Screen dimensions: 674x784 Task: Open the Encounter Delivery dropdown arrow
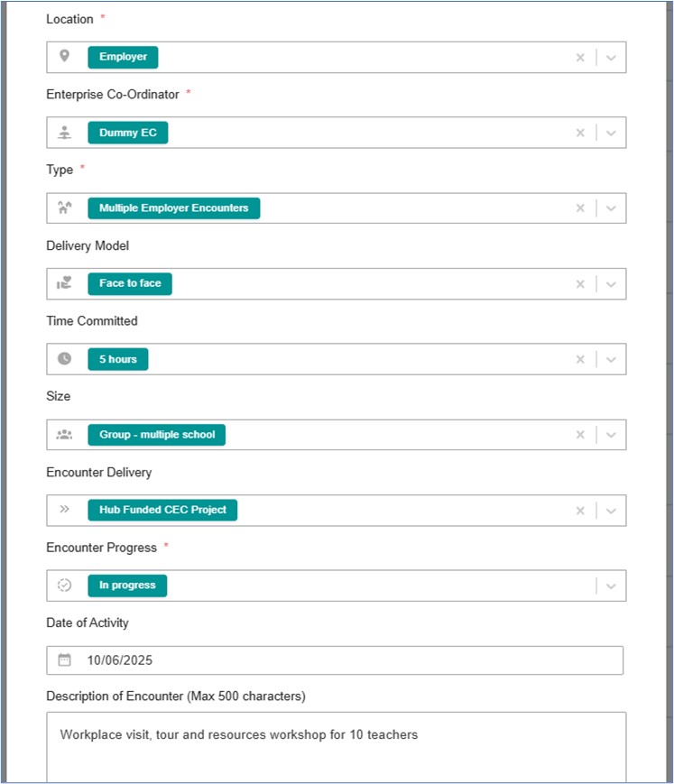tap(611, 510)
